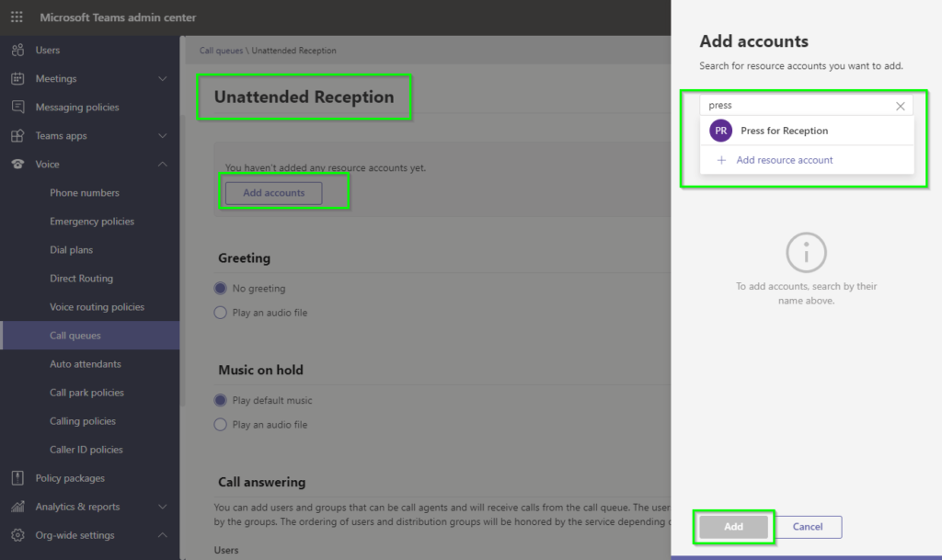Open Auto attendants in the sidebar
The height and width of the screenshot is (560, 942).
pyautogui.click(x=86, y=364)
